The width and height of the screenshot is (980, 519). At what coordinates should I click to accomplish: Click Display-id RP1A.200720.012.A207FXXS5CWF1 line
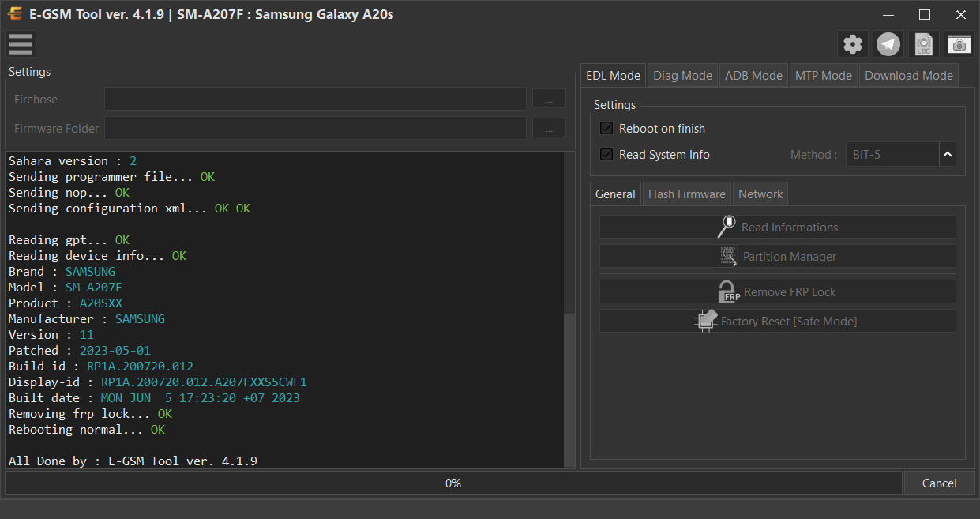[158, 382]
